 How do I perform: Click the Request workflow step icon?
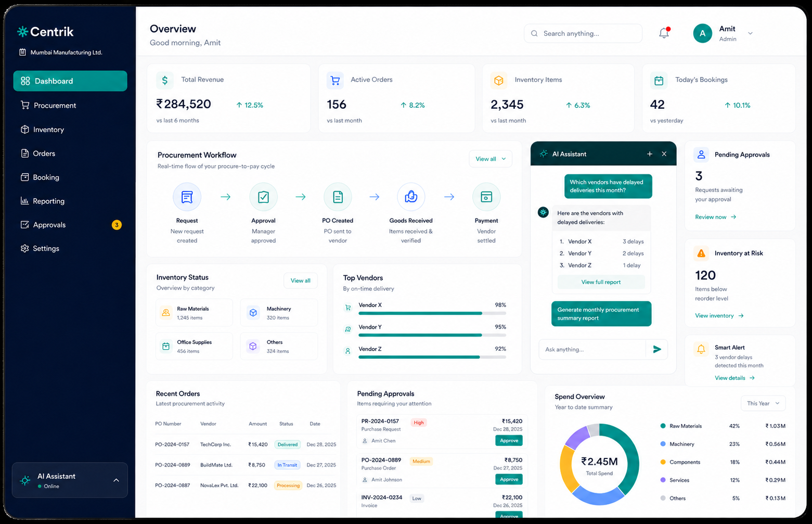pyautogui.click(x=187, y=197)
